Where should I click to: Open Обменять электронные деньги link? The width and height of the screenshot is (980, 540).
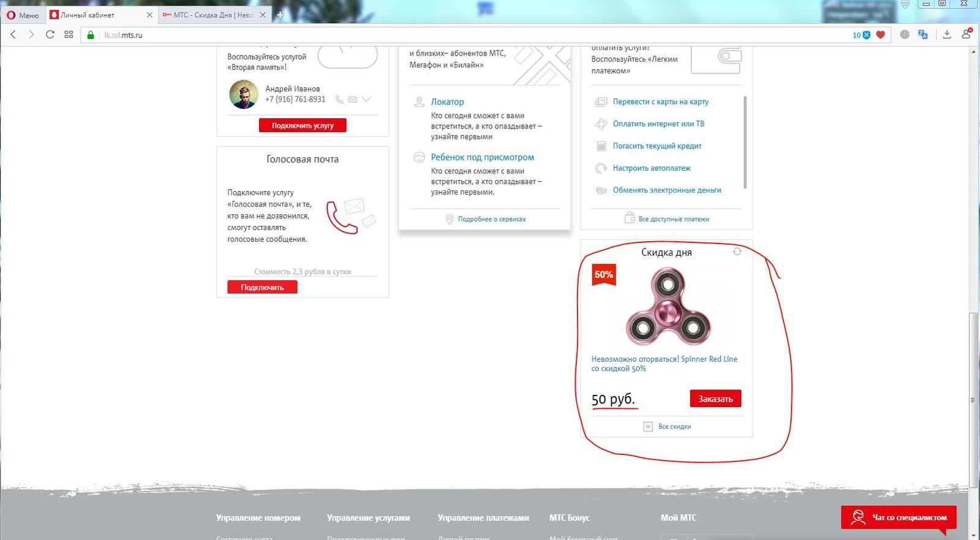tap(667, 190)
